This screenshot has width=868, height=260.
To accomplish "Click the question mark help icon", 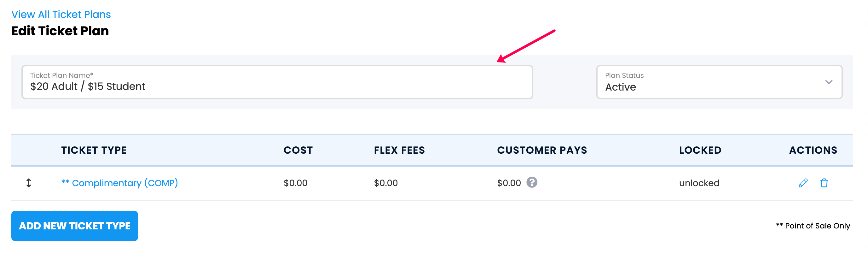I will click(x=532, y=182).
